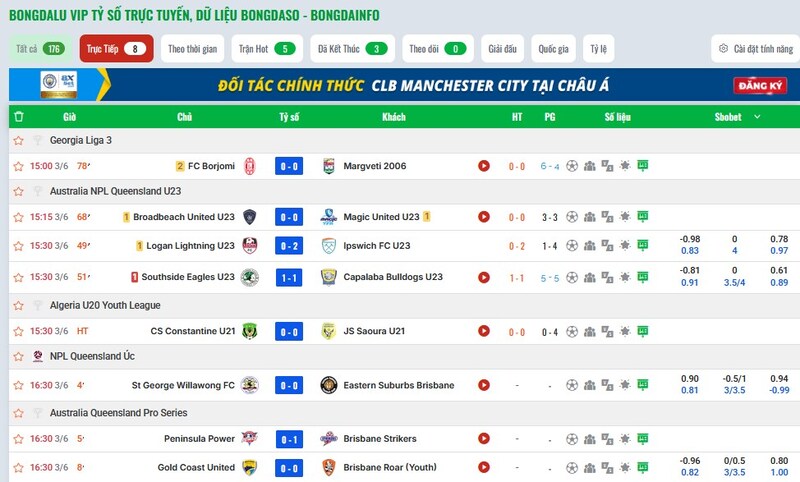This screenshot has width=800, height=482.
Task: Favorite the FC Borjomi match with star
Action: coord(18,166)
